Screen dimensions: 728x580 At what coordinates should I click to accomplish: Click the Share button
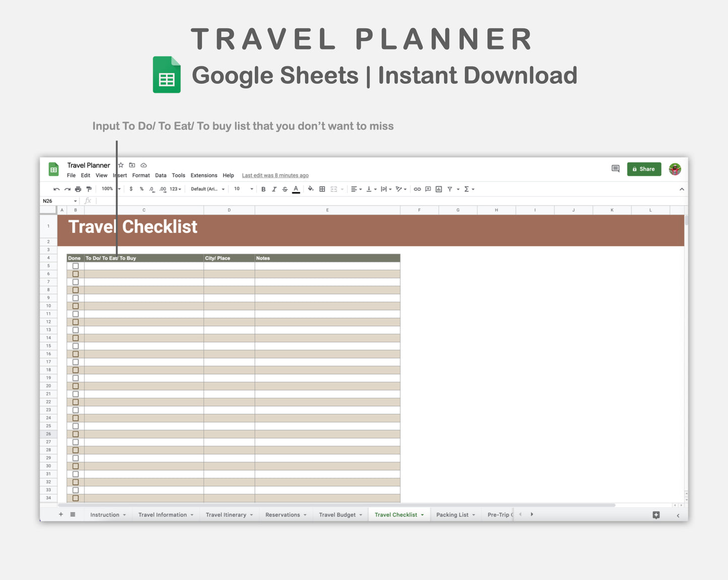click(644, 169)
